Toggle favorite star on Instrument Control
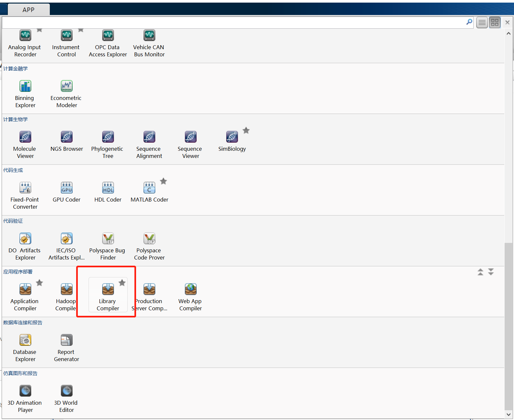This screenshot has height=420, width=514. pyautogui.click(x=81, y=30)
